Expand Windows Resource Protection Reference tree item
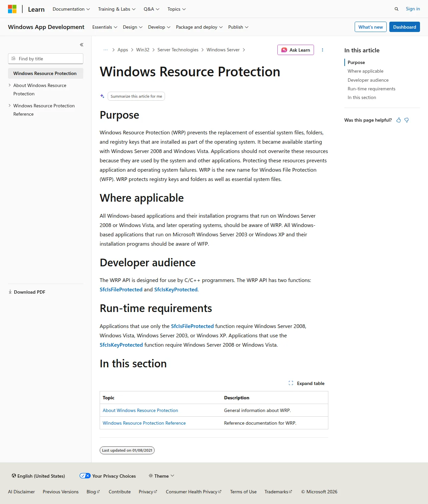The height and width of the screenshot is (504, 428). pos(10,106)
